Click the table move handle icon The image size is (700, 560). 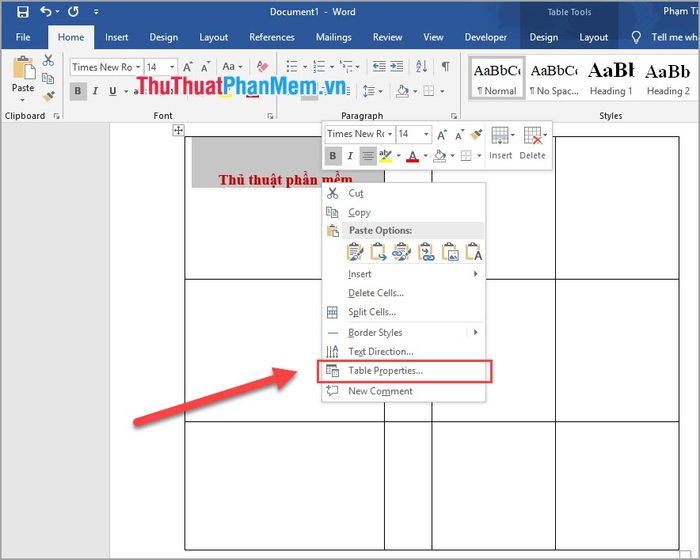tap(178, 131)
